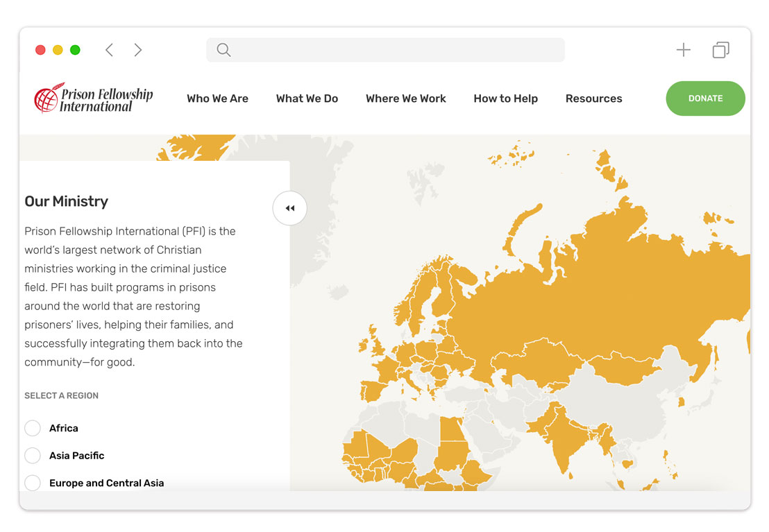Open the Who We Are menu
This screenshot has width=769, height=532.
pos(217,98)
